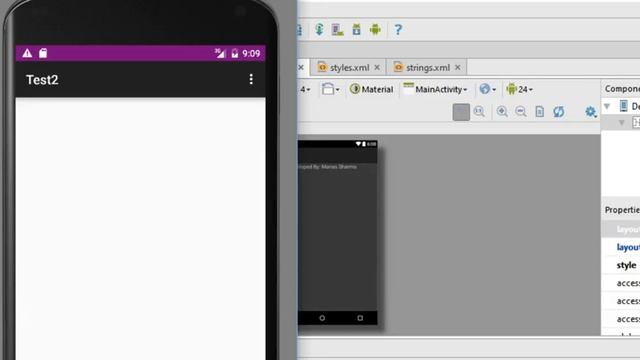Click the zoom to actual size icon
This screenshot has height=360, width=640.
coord(479,111)
